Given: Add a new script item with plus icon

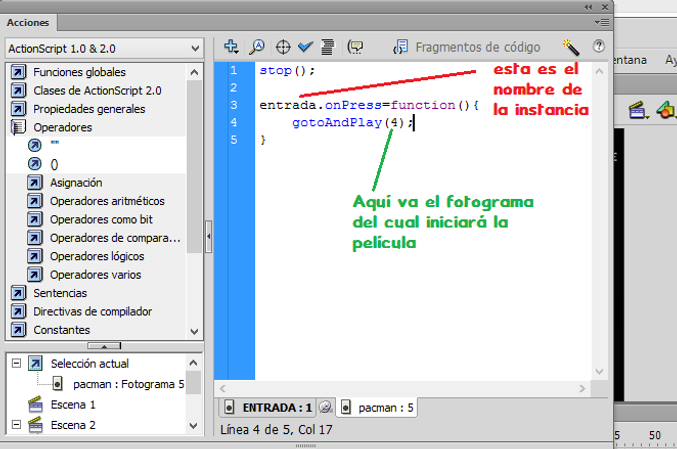Looking at the screenshot, I should [231, 47].
